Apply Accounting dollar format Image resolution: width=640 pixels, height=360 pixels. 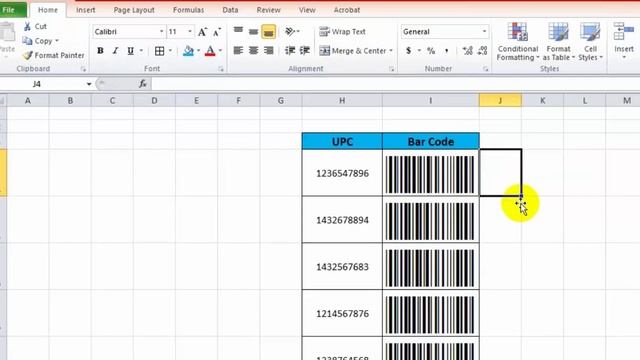click(x=409, y=51)
